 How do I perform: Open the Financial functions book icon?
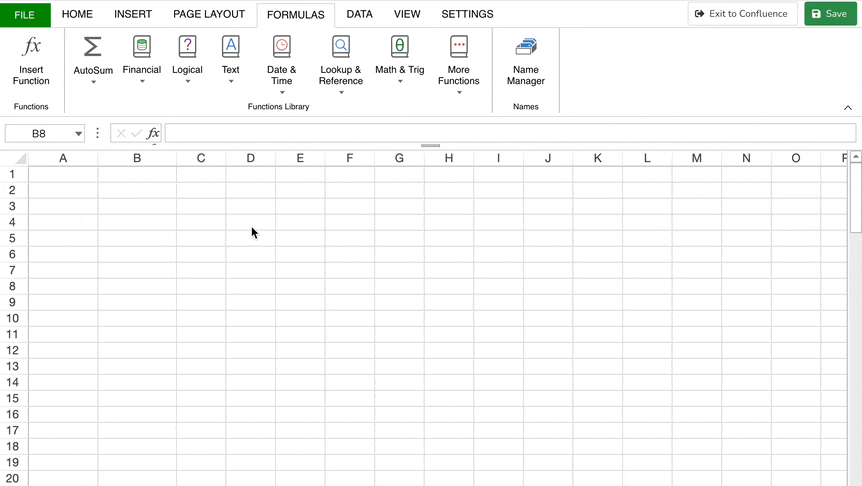click(x=142, y=47)
